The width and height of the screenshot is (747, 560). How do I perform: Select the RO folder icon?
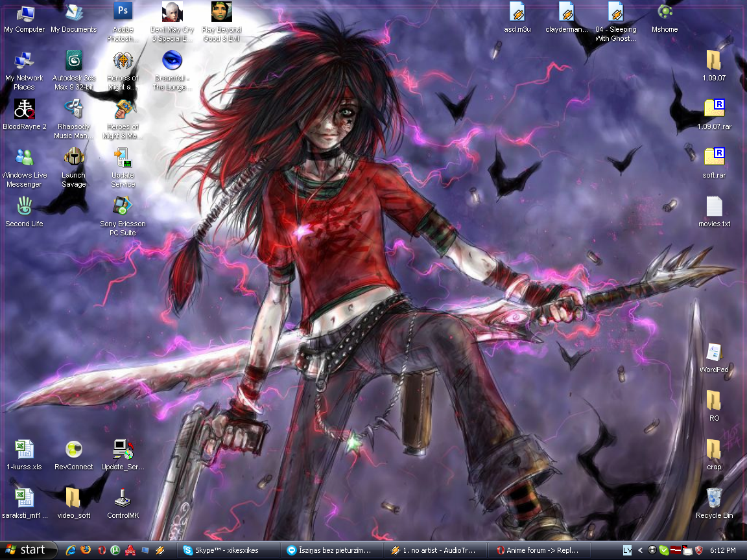[x=714, y=406]
